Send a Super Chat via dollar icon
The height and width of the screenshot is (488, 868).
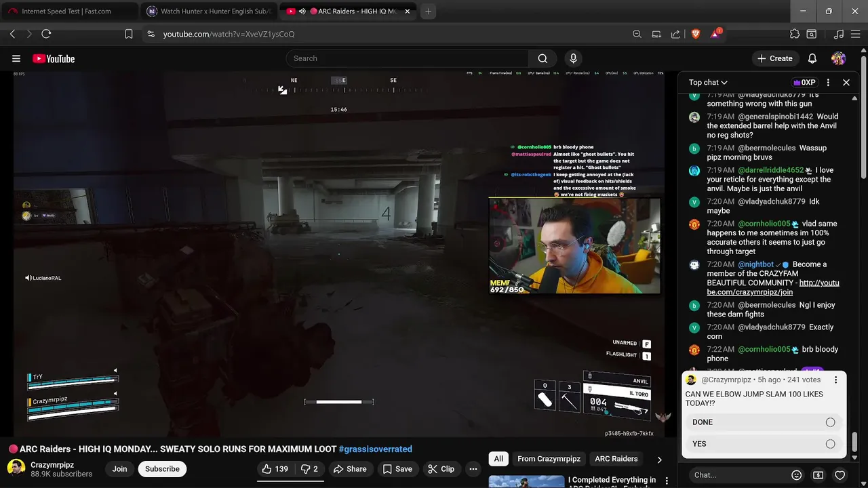point(818,475)
